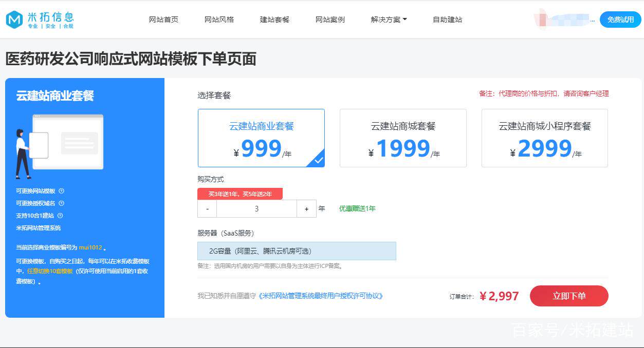This screenshot has height=348, width=644.
Task: Click the 选用国内机房 ICP备案 note
Action: [270, 266]
